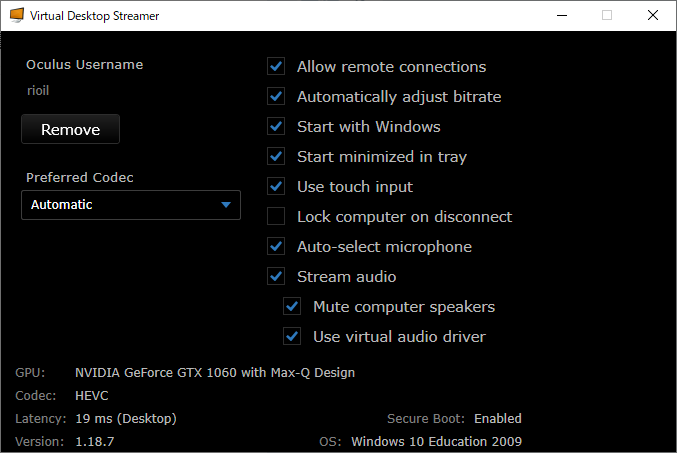Screen dimensions: 677x453
Task: Click the Secure Boot Enabled value
Action: (498, 418)
